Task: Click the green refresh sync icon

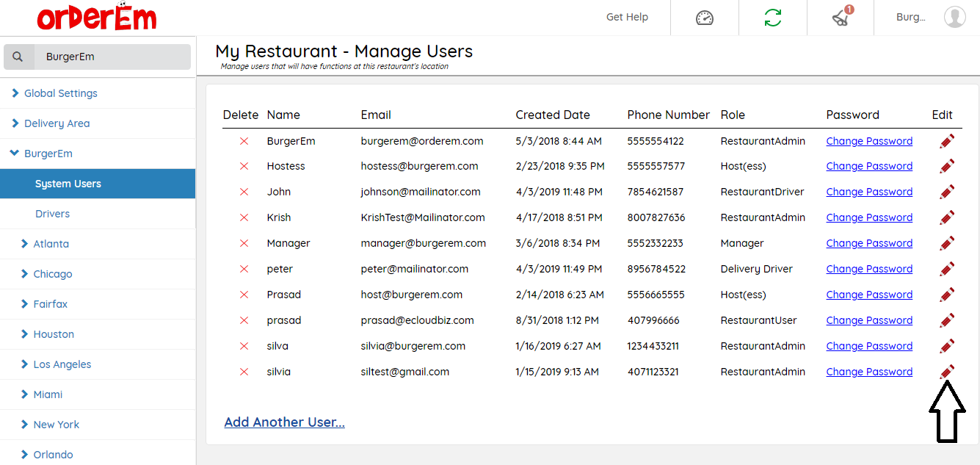Action: click(773, 18)
